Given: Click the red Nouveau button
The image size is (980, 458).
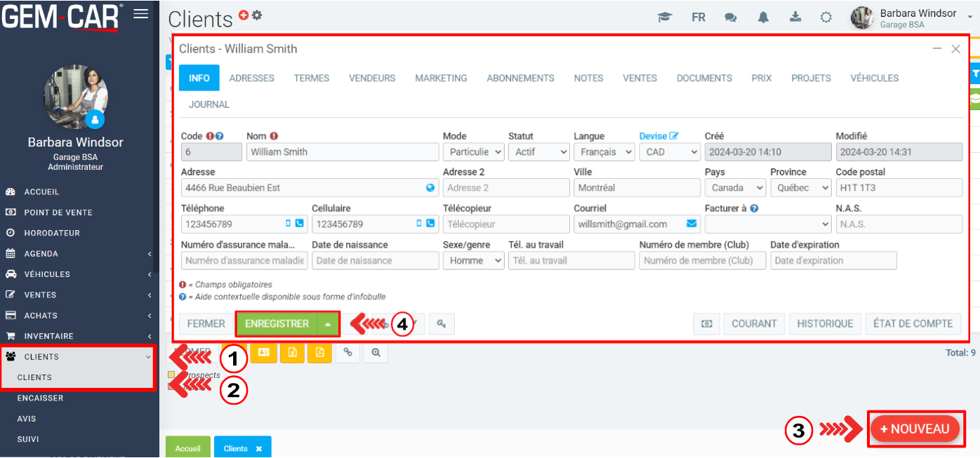Looking at the screenshot, I should 915,429.
